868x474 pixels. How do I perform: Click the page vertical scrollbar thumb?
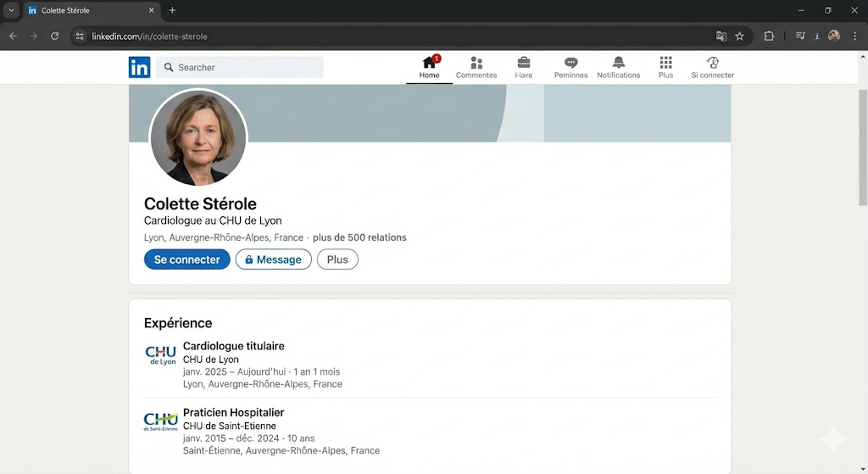[863, 147]
